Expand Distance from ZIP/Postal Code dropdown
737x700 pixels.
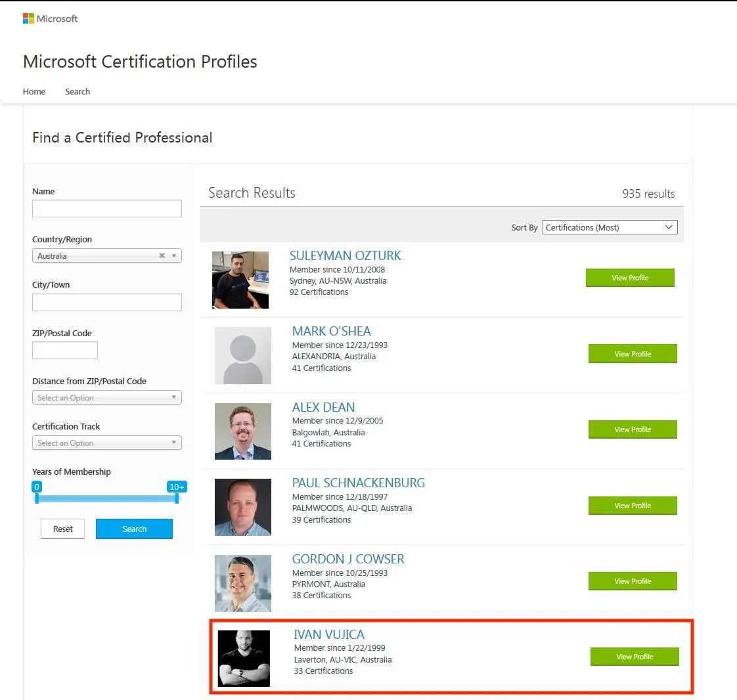click(106, 397)
